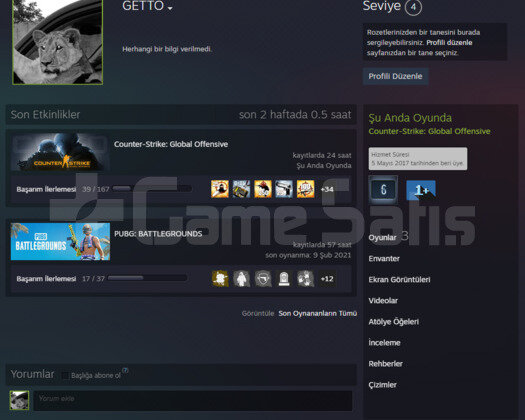The width and height of the screenshot is (525, 420).
Task: Open Şu Anda Oyunda Counter-Strike game link
Action: coord(429,131)
